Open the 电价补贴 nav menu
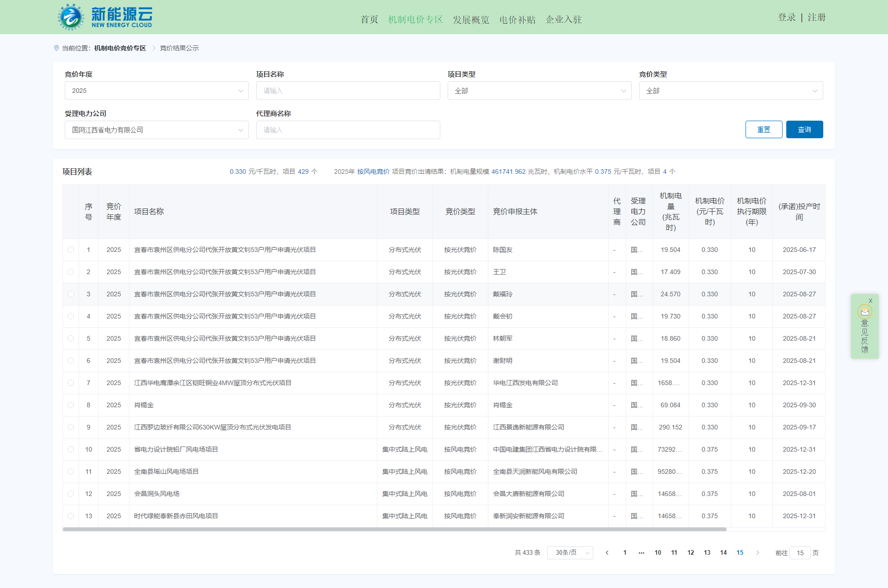 pos(517,19)
